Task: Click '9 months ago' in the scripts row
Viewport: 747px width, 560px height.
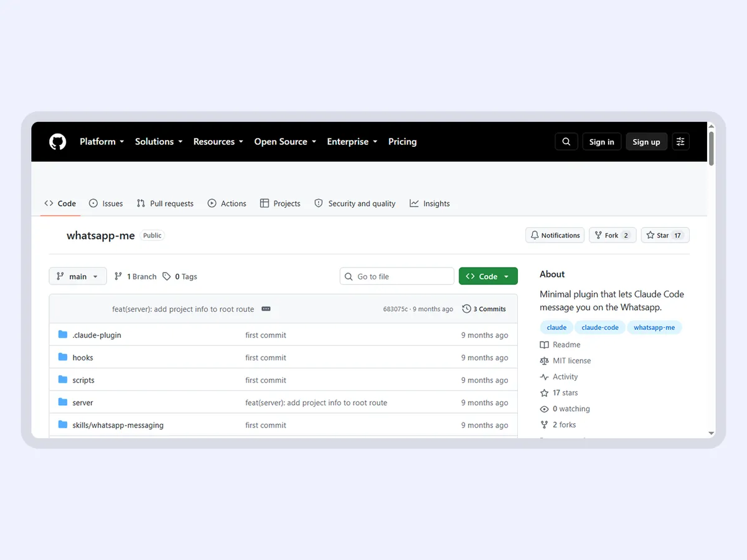Action: coord(484,380)
